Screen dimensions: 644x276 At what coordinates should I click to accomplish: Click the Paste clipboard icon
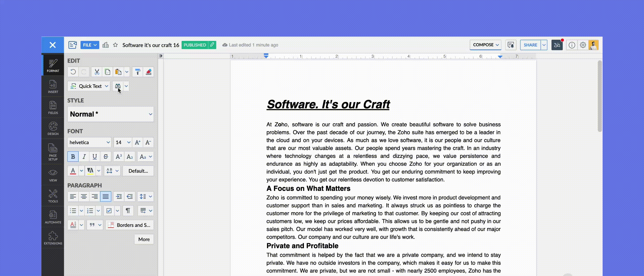pyautogui.click(x=118, y=72)
